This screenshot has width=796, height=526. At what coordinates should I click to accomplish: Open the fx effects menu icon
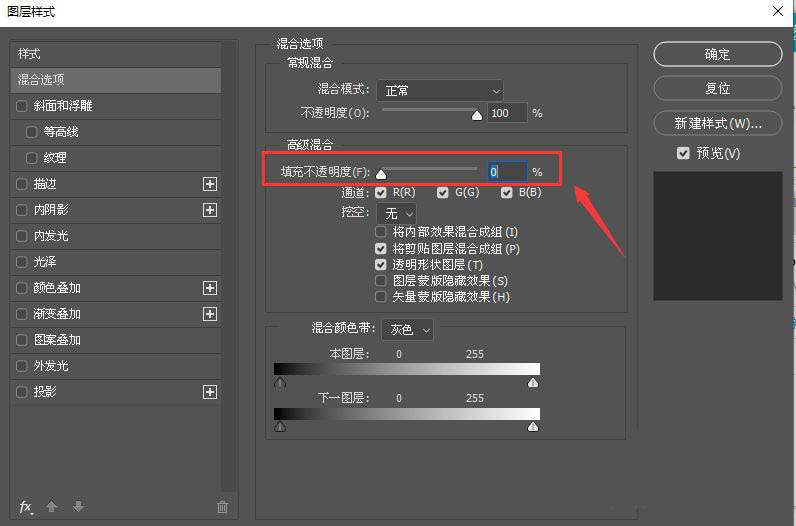pos(26,507)
